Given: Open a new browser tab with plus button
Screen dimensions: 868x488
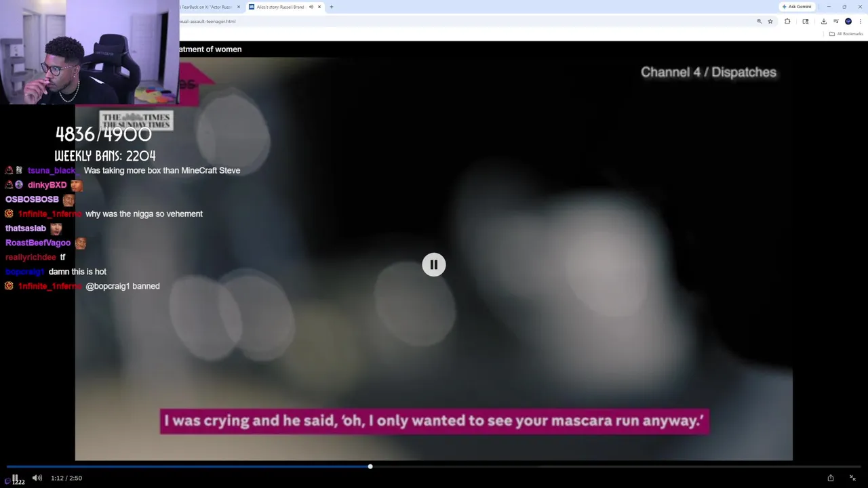Looking at the screenshot, I should point(332,7).
